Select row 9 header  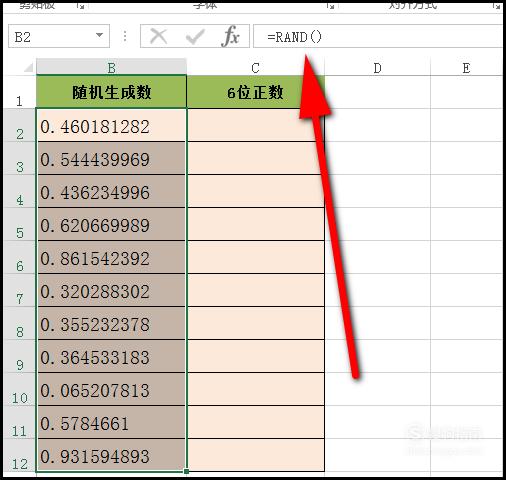[x=19, y=356]
